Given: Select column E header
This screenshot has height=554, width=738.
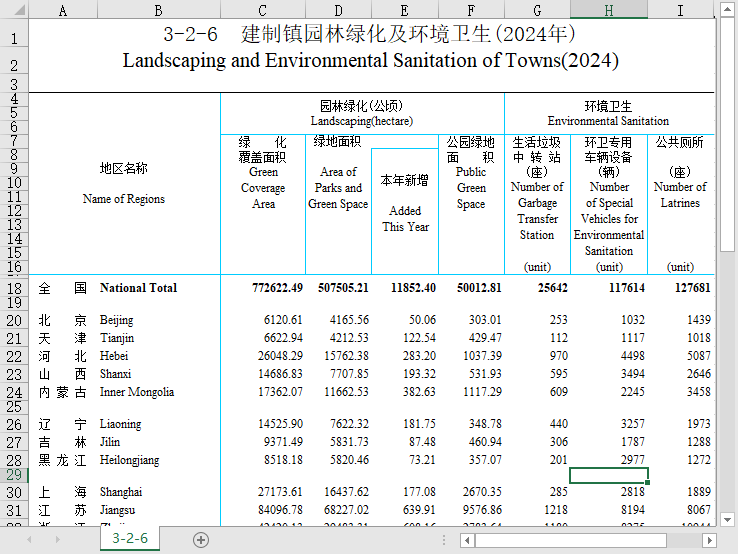Looking at the screenshot, I should click(405, 9).
